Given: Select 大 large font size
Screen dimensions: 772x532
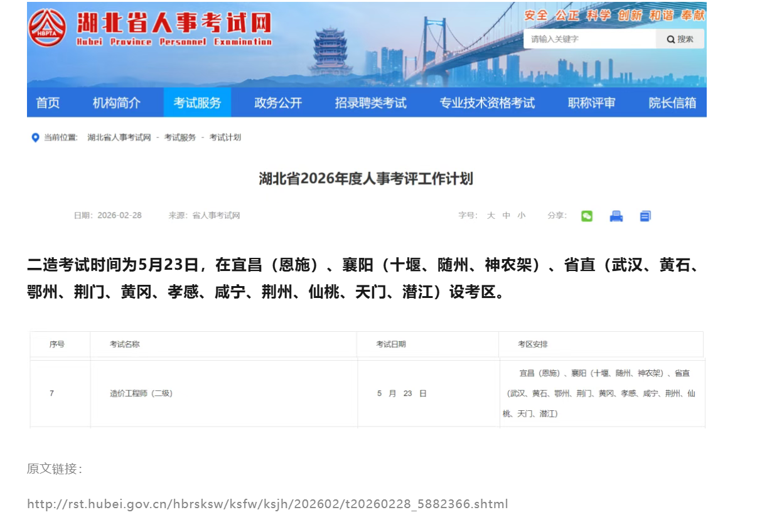Looking at the screenshot, I should (491, 215).
